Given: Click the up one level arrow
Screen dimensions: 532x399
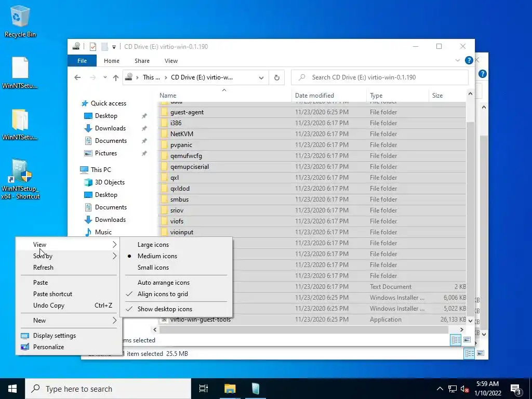Looking at the screenshot, I should 116,78.
